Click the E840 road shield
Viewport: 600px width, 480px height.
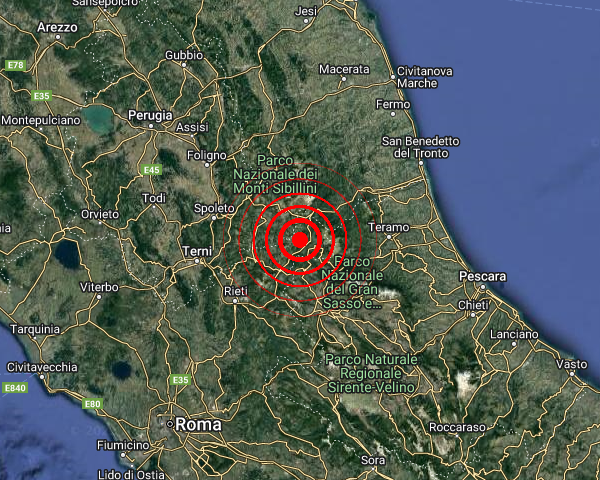click(x=15, y=388)
